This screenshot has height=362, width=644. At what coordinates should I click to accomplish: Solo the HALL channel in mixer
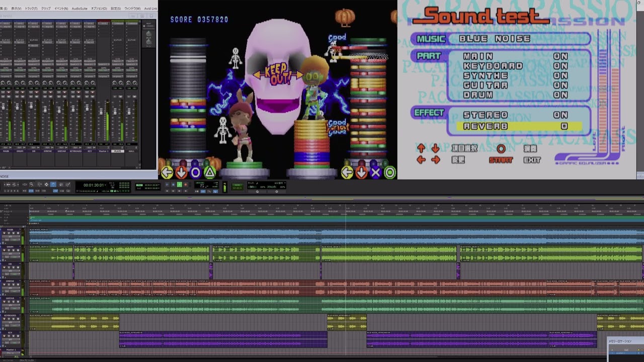coord(129,97)
